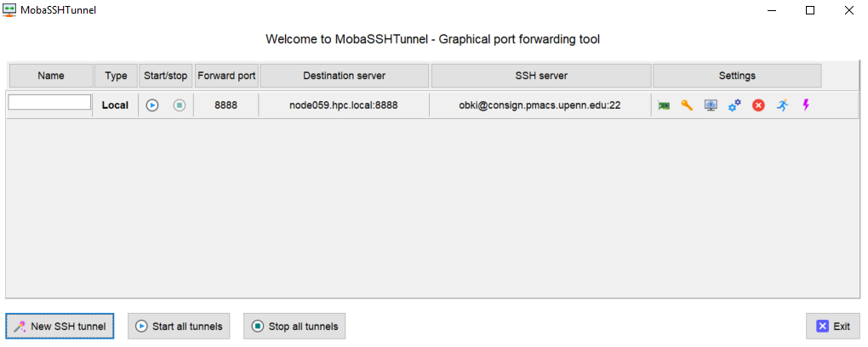The height and width of the screenshot is (347, 868).
Task: Stop the node059 tunnel with stop button
Action: [179, 105]
